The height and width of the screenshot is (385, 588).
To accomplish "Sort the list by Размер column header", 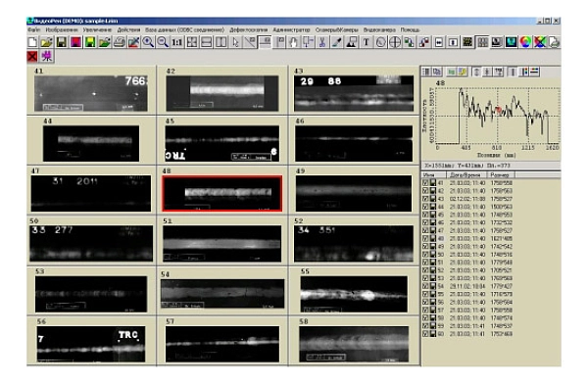I will point(500,174).
